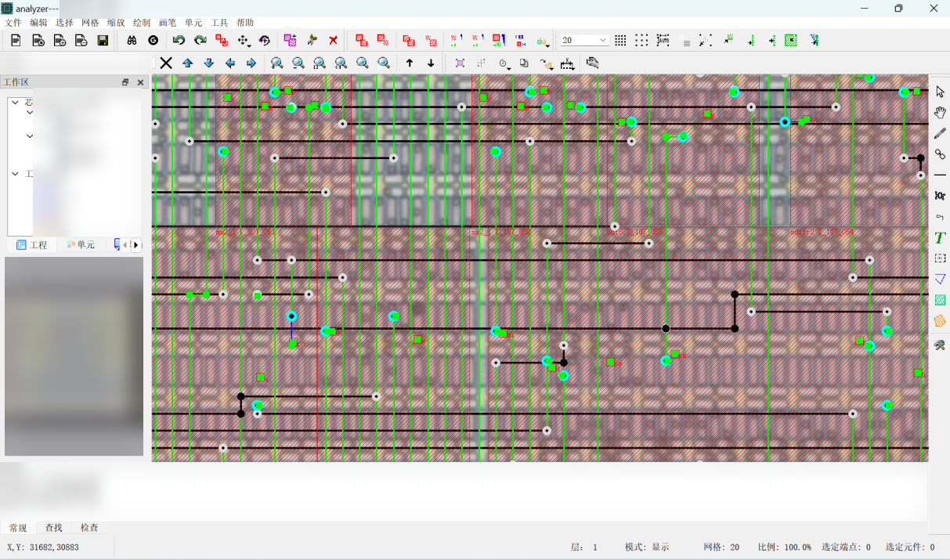Viewport: 950px width, 560px height.
Task: Select the arrow pointer tool
Action: [x=940, y=92]
